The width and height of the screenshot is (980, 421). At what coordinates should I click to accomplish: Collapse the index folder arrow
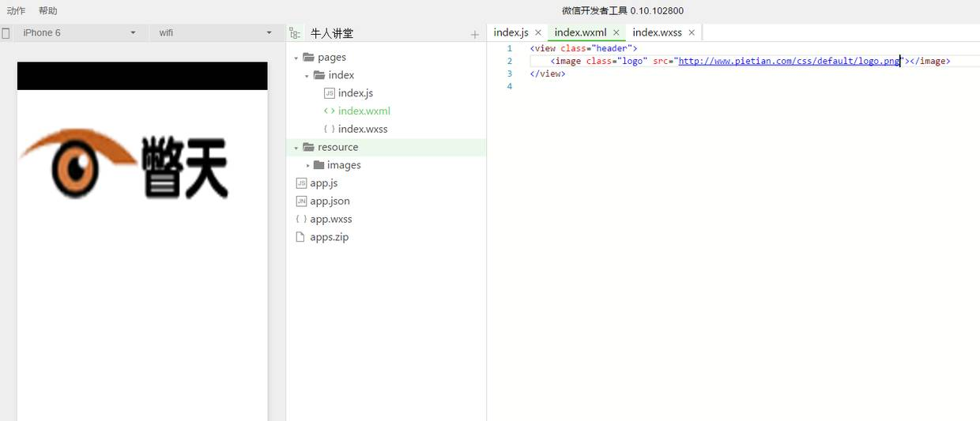pos(307,76)
